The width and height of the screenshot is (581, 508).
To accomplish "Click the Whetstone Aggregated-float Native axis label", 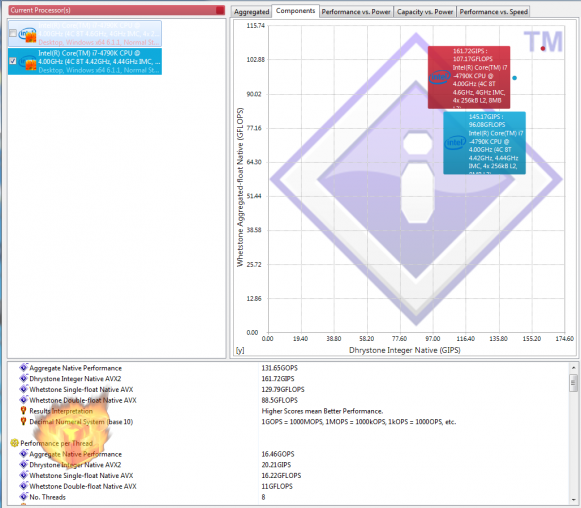I will (240, 187).
